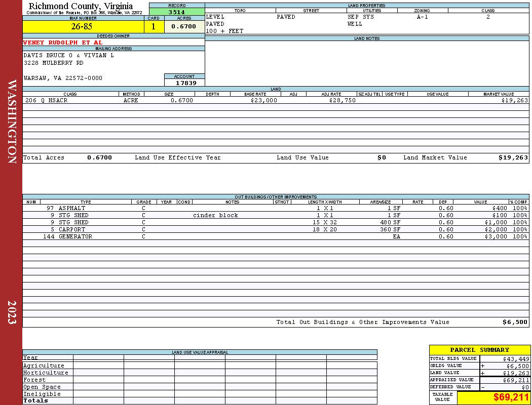532x405 pixels.
Task: Click the 100 + FEET topo entry
Action: point(224,31)
